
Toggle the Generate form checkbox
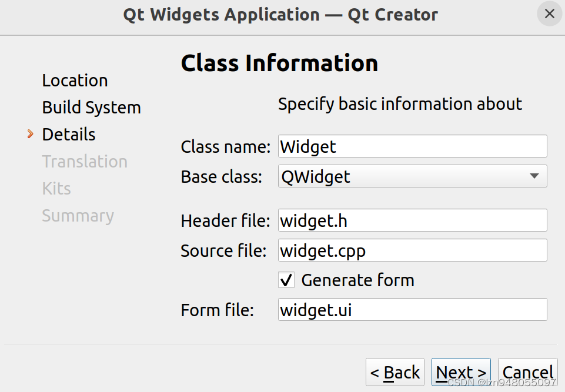286,280
